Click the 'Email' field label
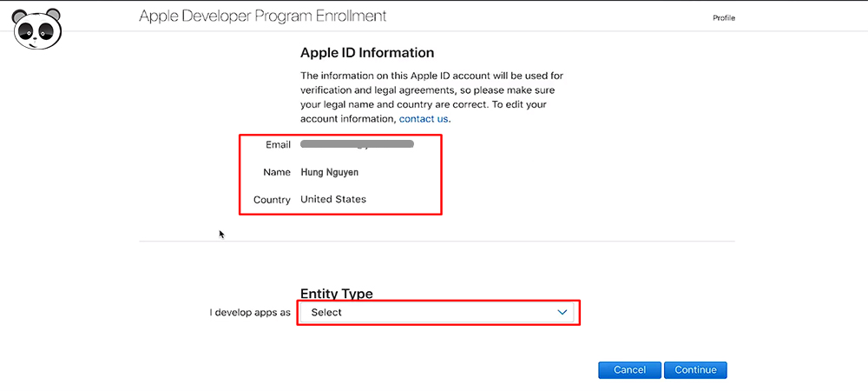Screen dimensions: 868x391 278,145
